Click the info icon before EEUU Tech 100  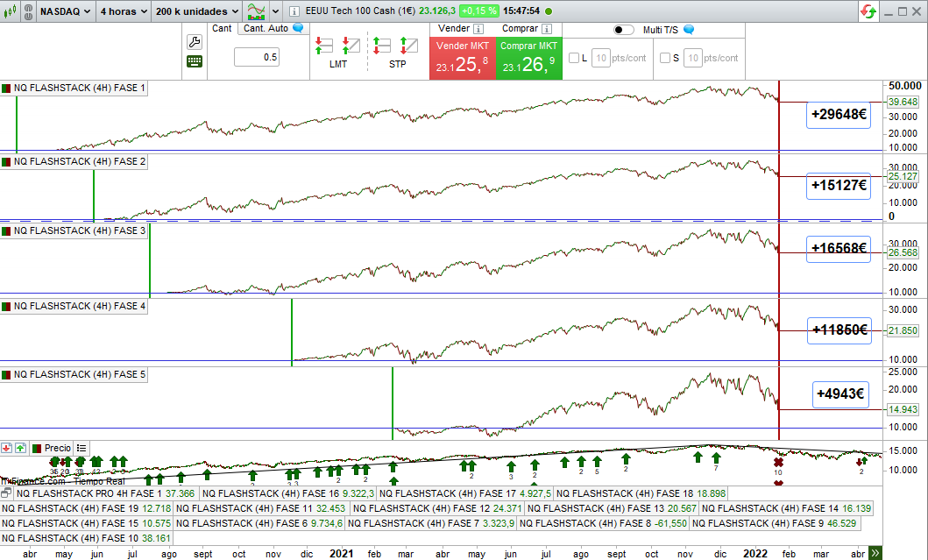pos(294,11)
